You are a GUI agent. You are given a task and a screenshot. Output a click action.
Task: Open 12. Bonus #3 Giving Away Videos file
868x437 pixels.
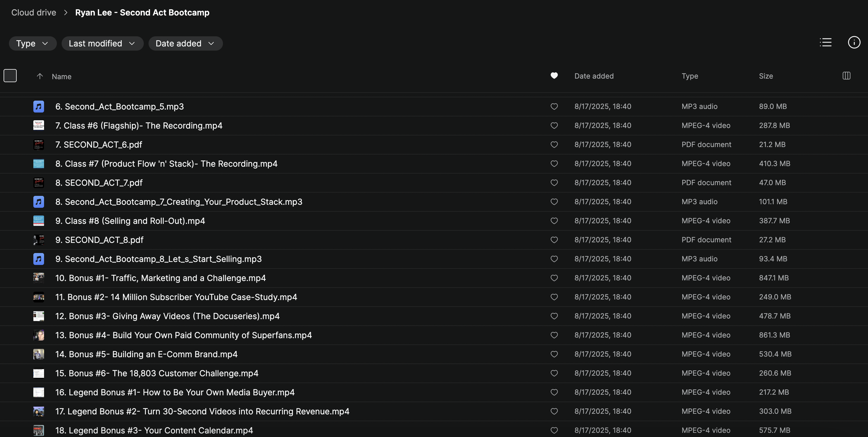click(167, 316)
